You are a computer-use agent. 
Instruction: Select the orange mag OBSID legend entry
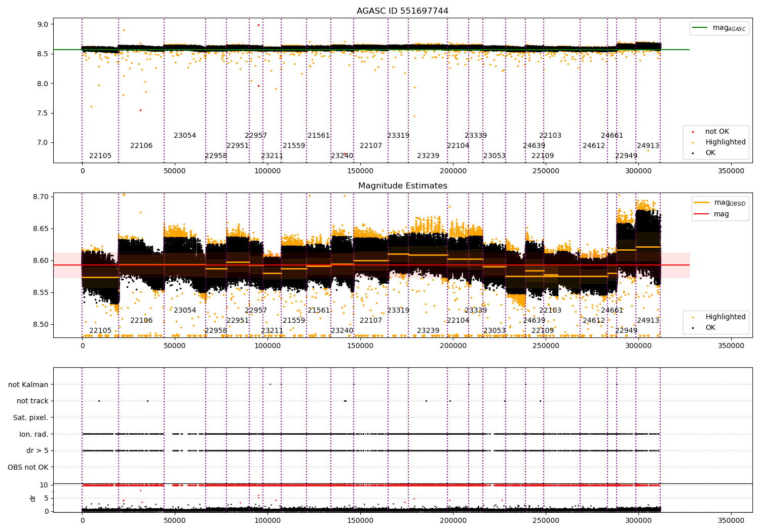pos(719,203)
